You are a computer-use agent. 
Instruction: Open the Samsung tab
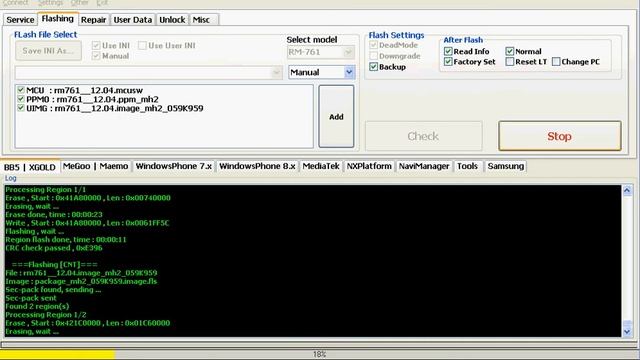point(505,166)
